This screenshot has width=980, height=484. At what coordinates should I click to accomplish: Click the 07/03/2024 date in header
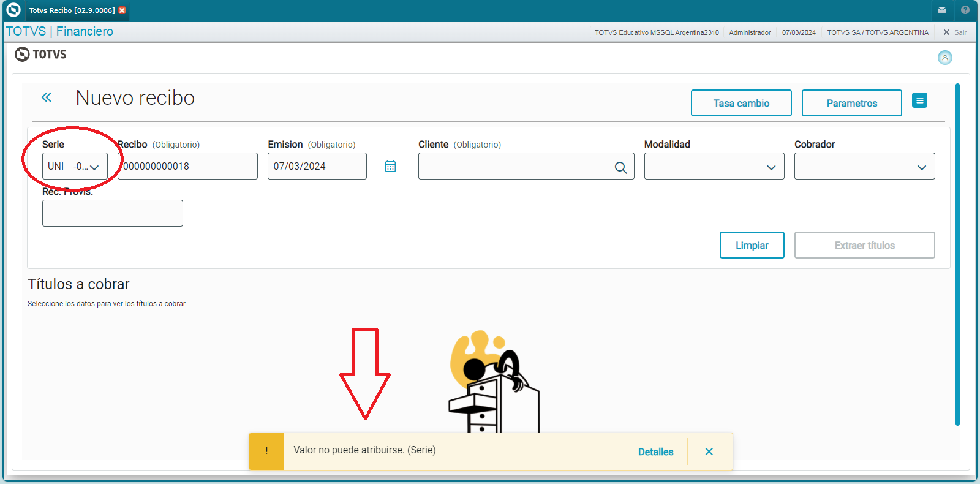pos(799,32)
